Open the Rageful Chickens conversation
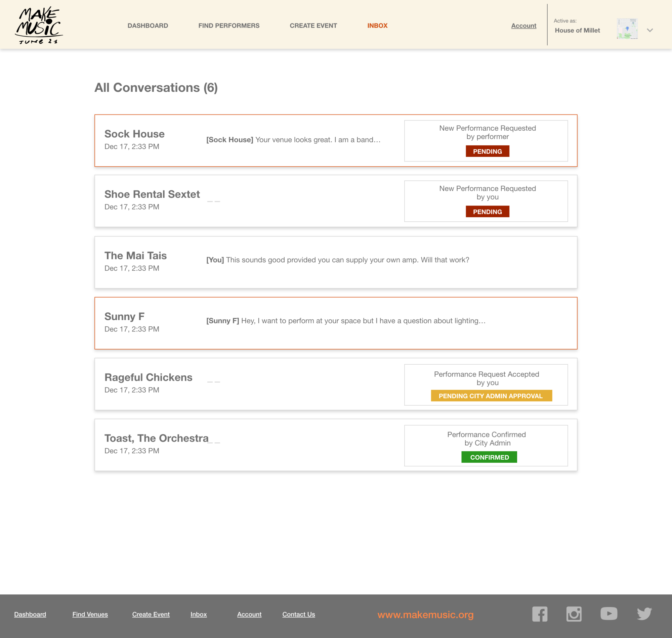 click(336, 384)
